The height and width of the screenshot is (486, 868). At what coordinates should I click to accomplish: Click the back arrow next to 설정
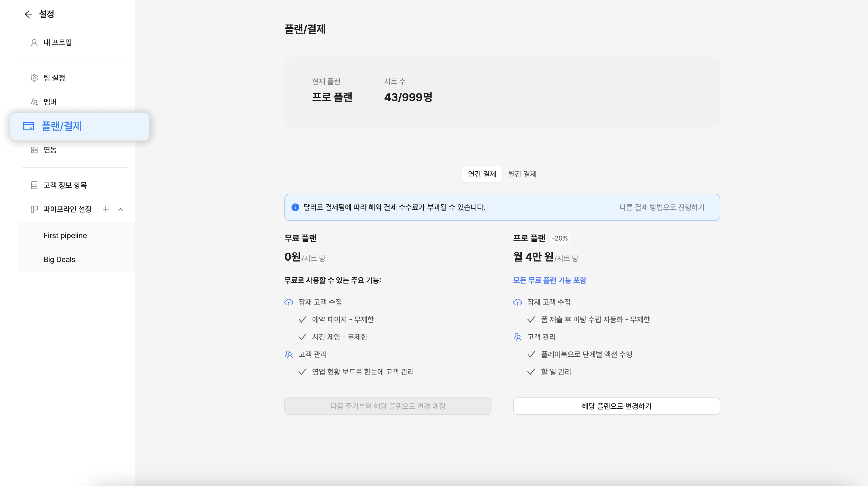28,14
